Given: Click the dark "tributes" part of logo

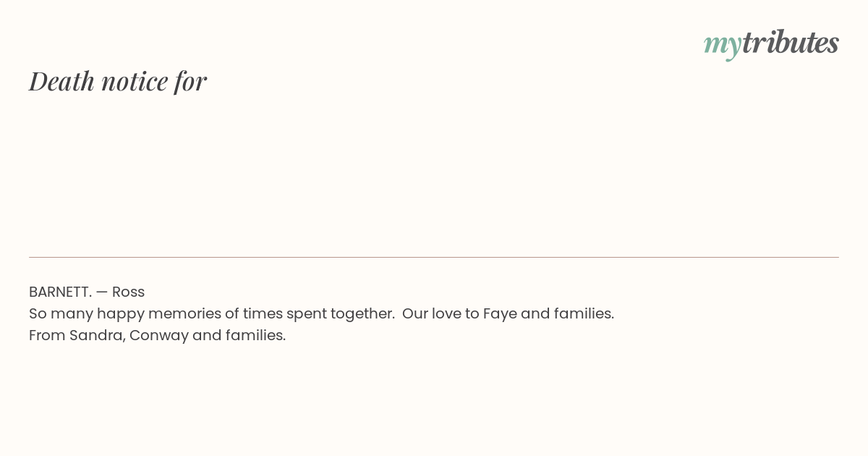Looking at the screenshot, I should pos(790,42).
